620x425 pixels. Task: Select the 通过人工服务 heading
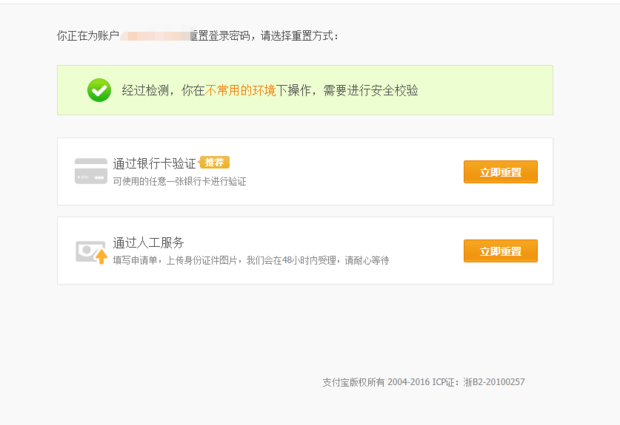point(148,242)
